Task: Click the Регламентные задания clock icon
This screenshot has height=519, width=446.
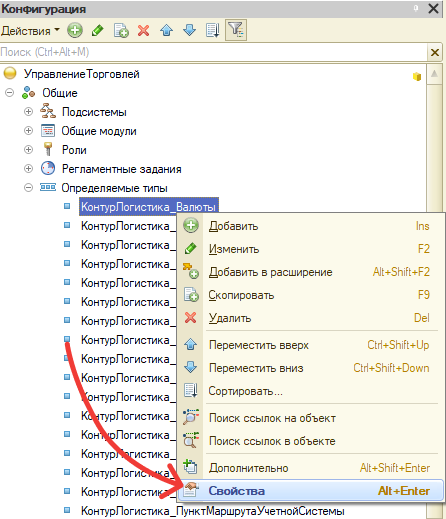Action: coord(48,168)
